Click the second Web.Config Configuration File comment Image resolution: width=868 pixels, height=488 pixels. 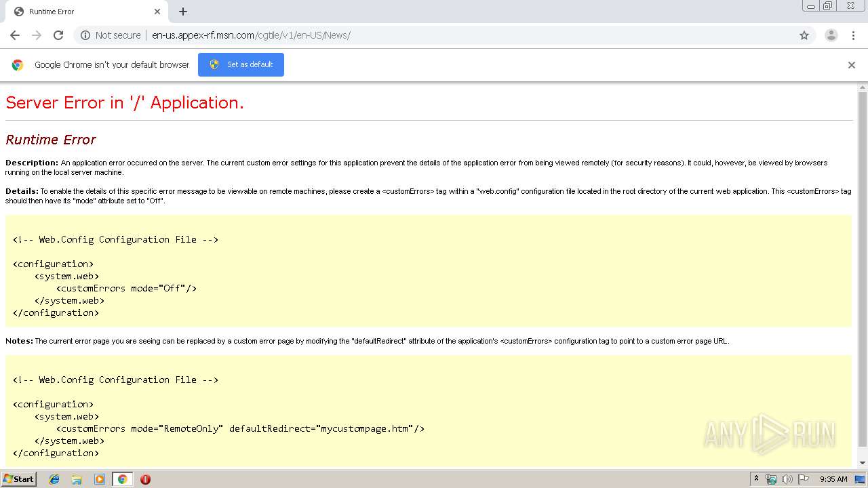coord(115,380)
